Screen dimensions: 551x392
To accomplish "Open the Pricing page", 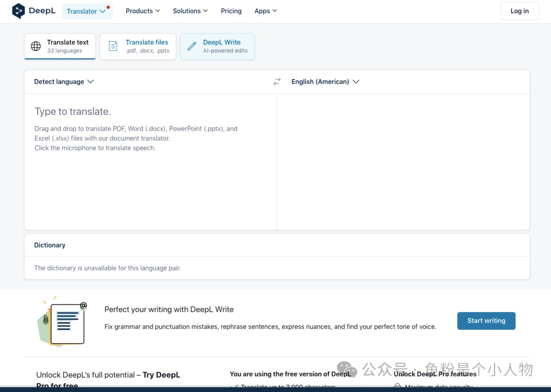I will pos(231,11).
